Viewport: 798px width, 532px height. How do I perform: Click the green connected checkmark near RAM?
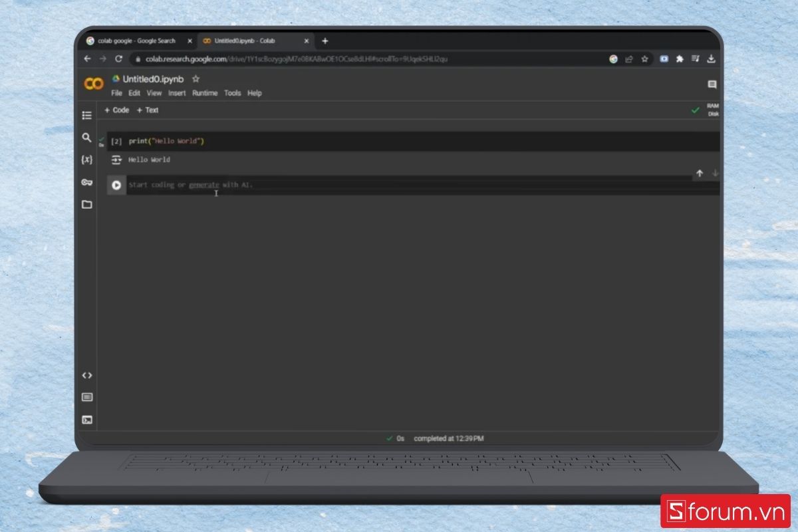point(696,110)
